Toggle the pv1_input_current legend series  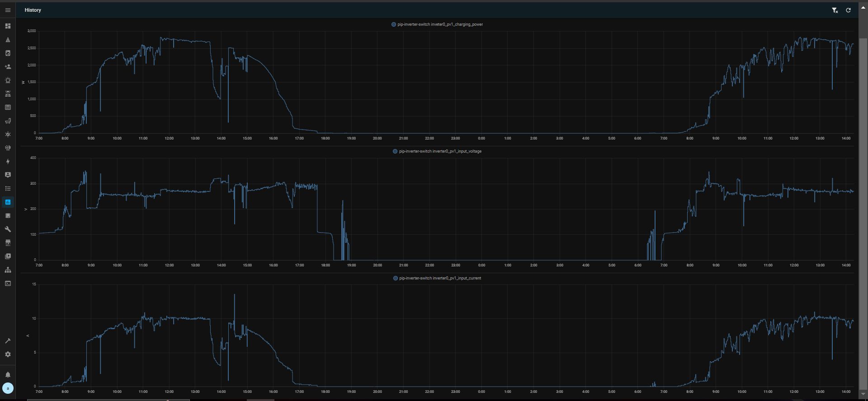tap(437, 278)
